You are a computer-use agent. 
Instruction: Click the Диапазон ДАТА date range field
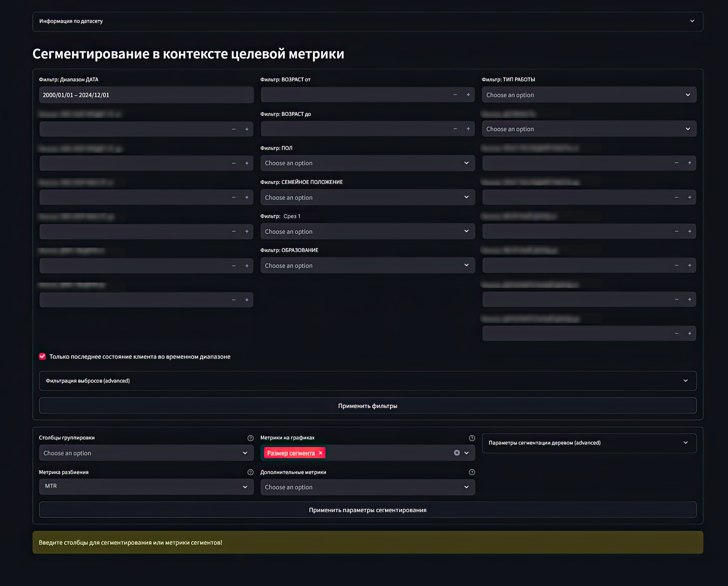(146, 95)
